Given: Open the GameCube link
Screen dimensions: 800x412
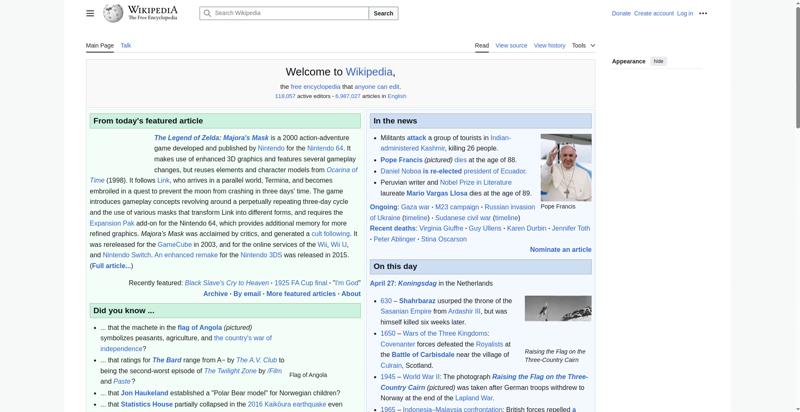Looking at the screenshot, I should [x=174, y=244].
